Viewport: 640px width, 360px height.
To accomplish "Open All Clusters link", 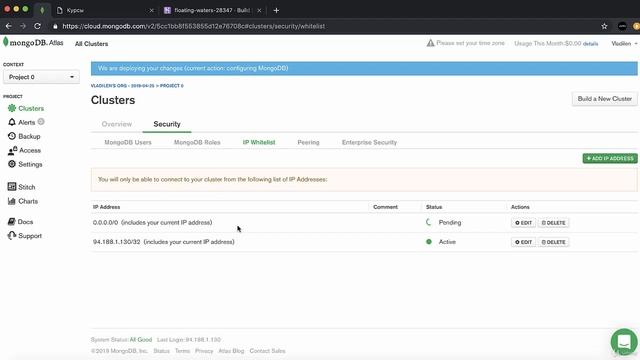I will [91, 44].
